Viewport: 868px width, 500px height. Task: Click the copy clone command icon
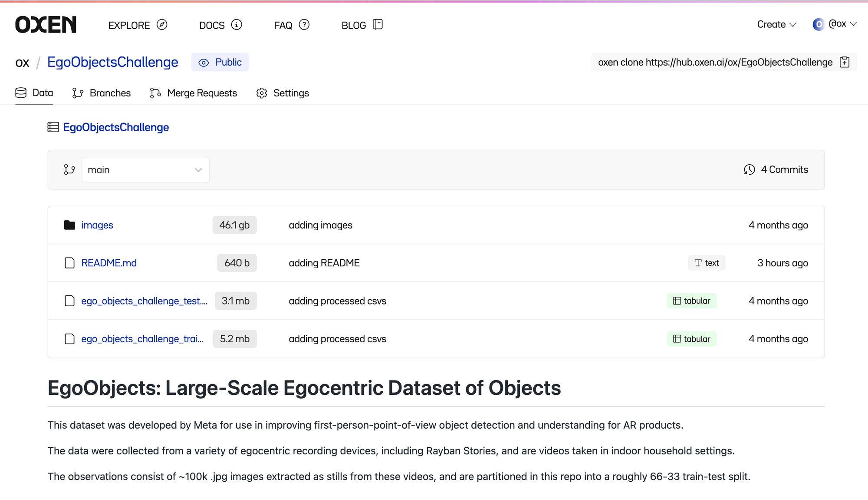(x=845, y=62)
